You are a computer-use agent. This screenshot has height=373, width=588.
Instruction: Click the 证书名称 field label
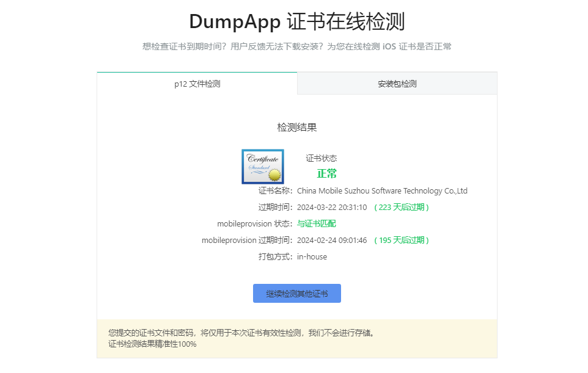pos(275,191)
